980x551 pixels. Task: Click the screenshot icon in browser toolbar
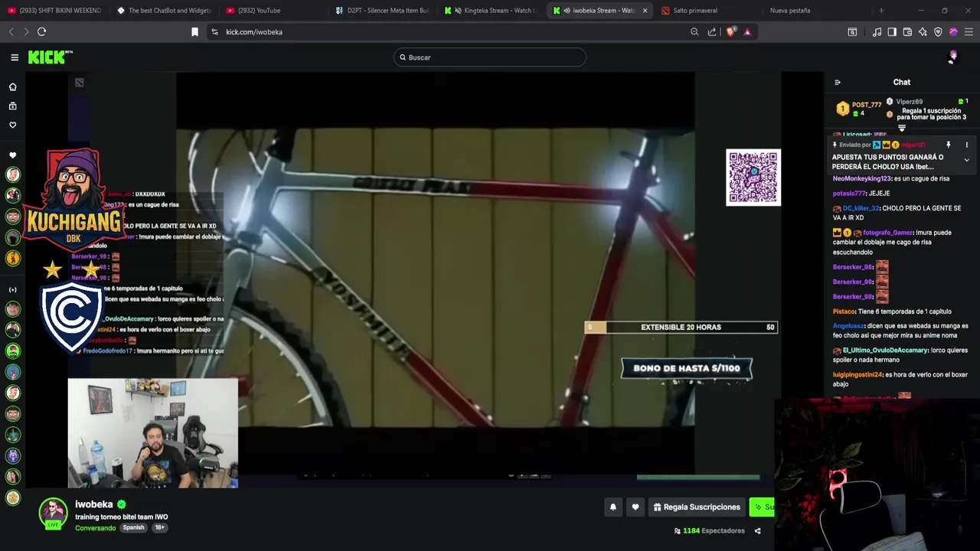pyautogui.click(x=852, y=31)
